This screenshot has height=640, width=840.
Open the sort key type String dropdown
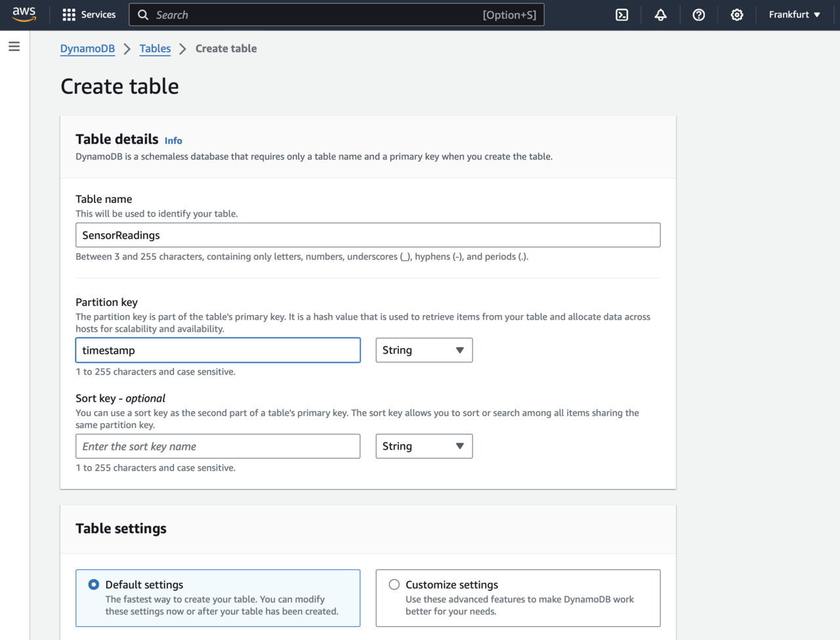click(423, 446)
